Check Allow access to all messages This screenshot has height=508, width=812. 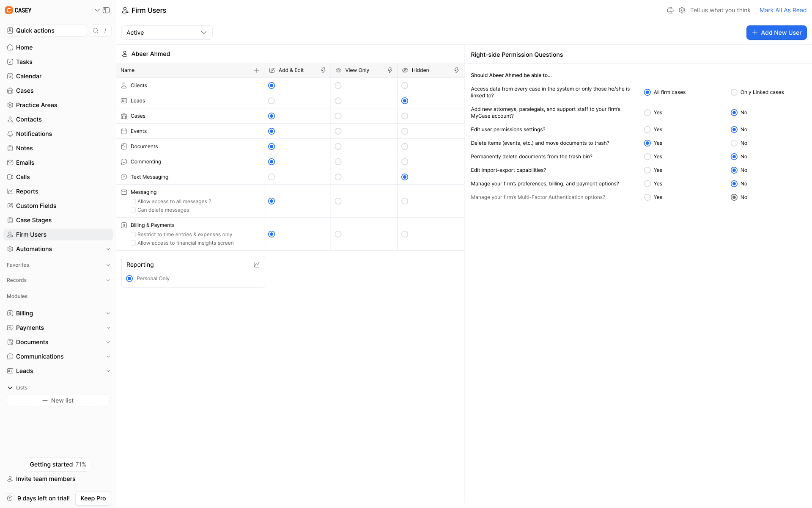(x=133, y=202)
